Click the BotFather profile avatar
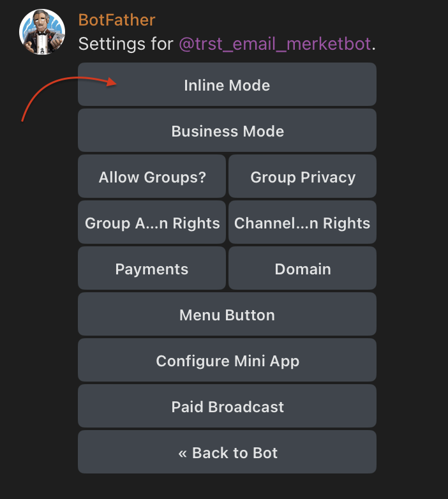448x499 pixels. coord(43,32)
